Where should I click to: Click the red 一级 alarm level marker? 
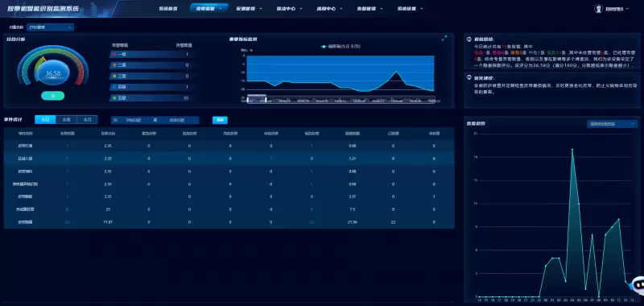[114, 54]
